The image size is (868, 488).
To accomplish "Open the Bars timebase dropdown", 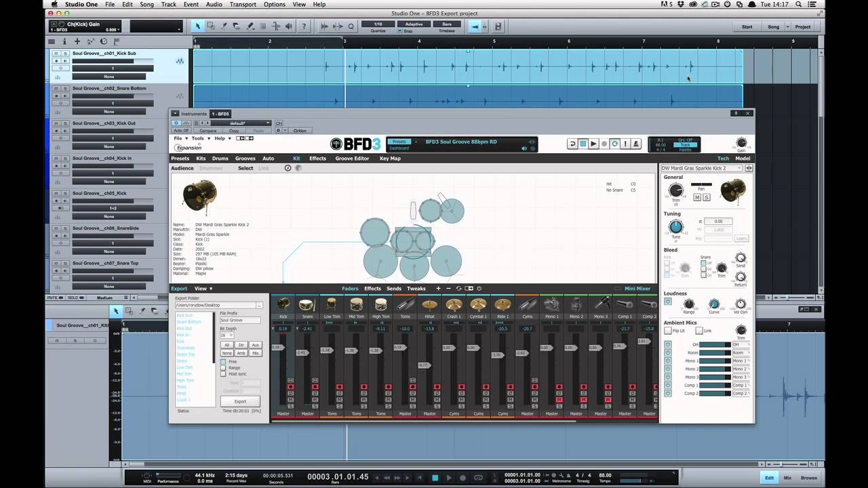I will [447, 24].
